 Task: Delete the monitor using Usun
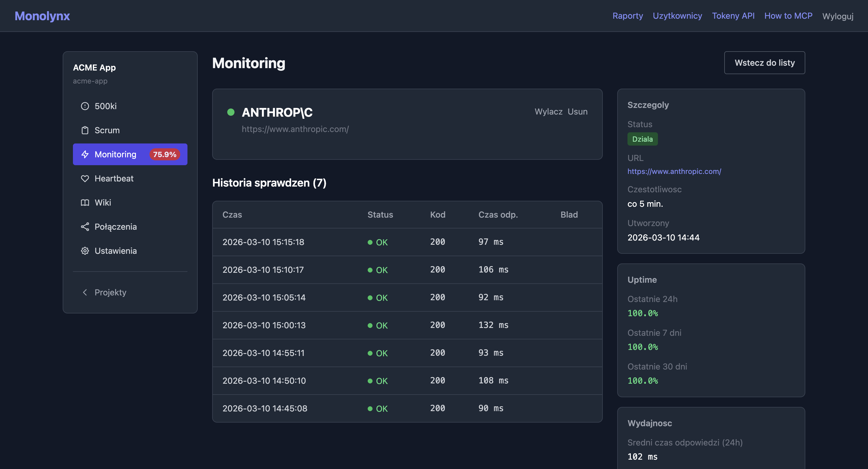tap(577, 112)
